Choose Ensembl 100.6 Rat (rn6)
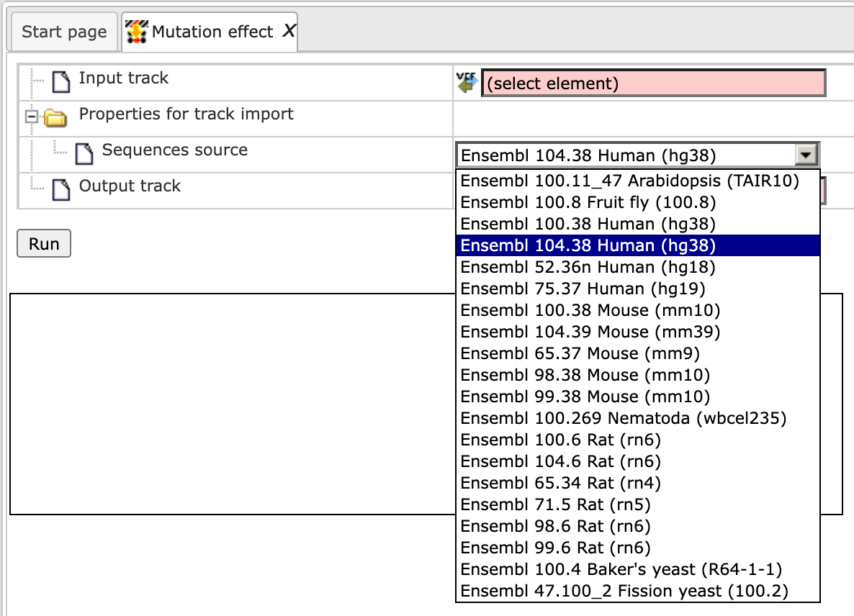 (637, 440)
